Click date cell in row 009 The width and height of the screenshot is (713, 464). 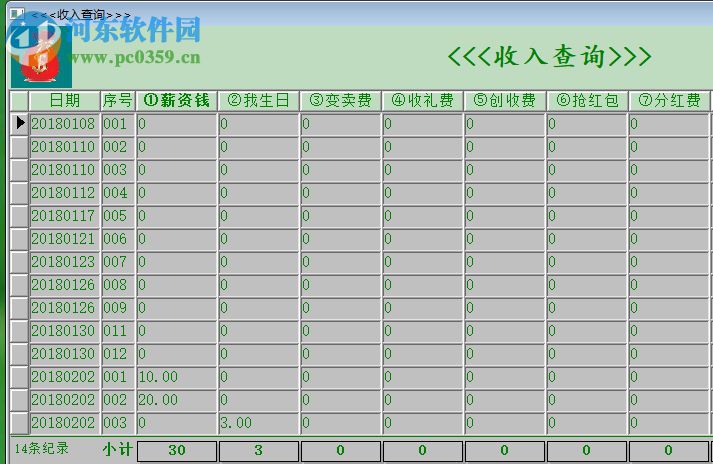tap(65, 308)
